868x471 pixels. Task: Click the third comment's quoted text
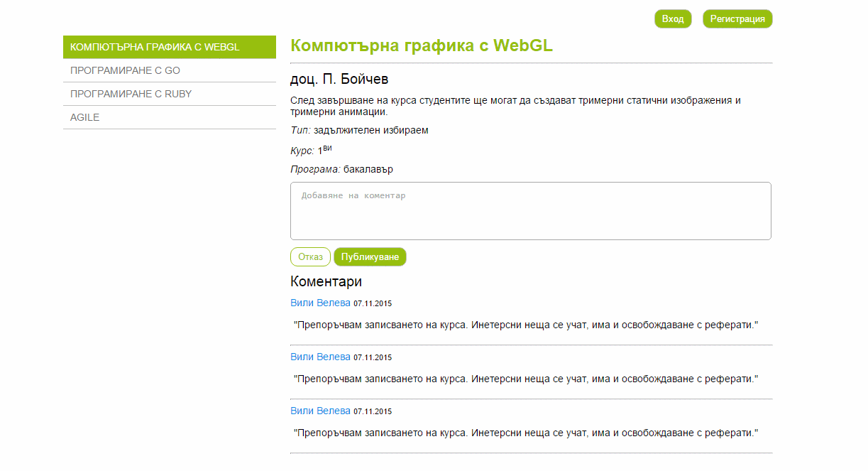[526, 433]
